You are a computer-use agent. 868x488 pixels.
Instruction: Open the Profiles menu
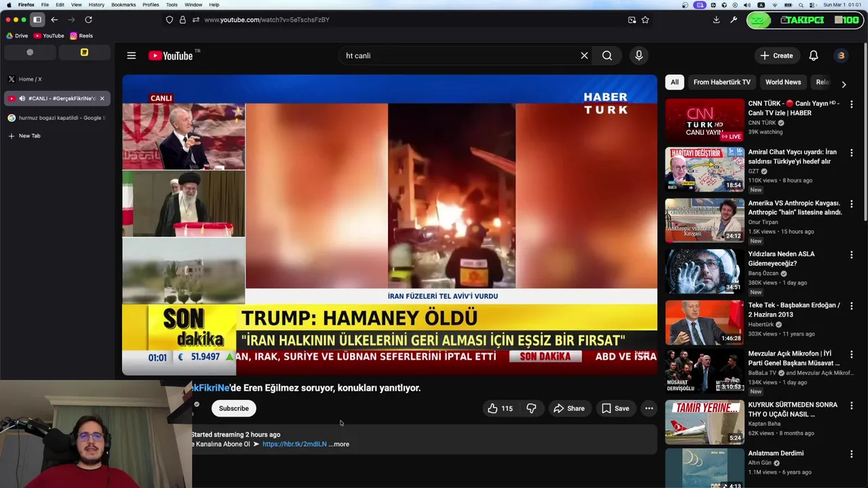click(x=151, y=5)
